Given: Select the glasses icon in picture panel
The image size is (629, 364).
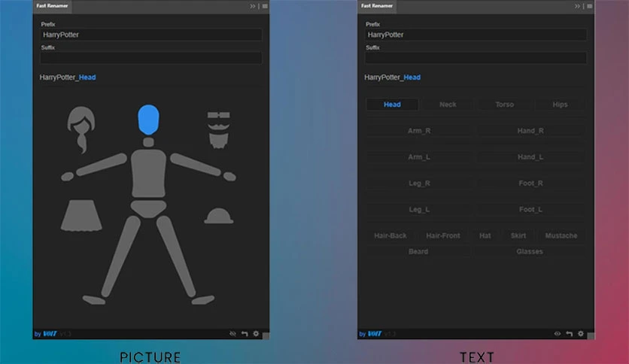Looking at the screenshot, I should pyautogui.click(x=219, y=115).
